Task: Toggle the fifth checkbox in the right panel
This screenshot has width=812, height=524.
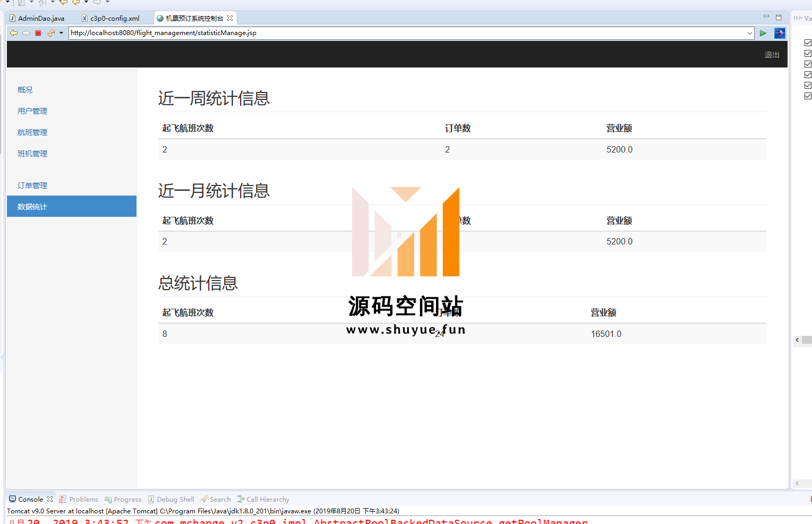Action: click(808, 85)
